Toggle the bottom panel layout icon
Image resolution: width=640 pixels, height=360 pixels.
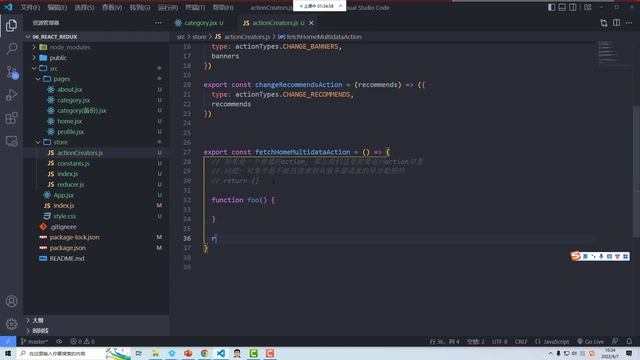pyautogui.click(x=562, y=7)
